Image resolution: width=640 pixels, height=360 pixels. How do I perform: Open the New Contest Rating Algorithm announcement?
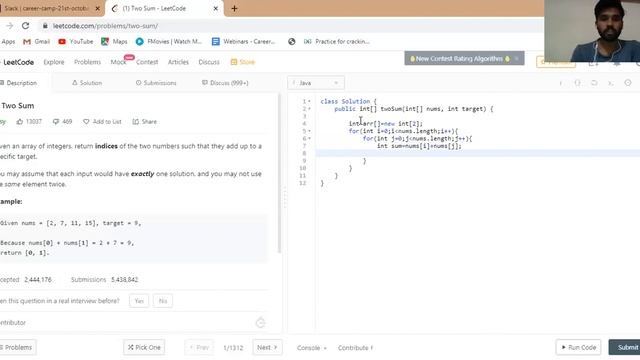coord(459,59)
